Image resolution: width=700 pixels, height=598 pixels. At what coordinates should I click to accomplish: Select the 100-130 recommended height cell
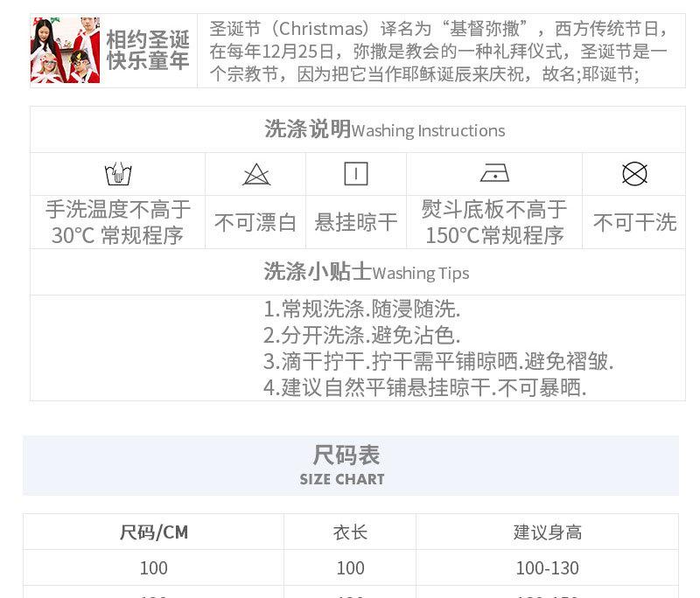(x=547, y=568)
